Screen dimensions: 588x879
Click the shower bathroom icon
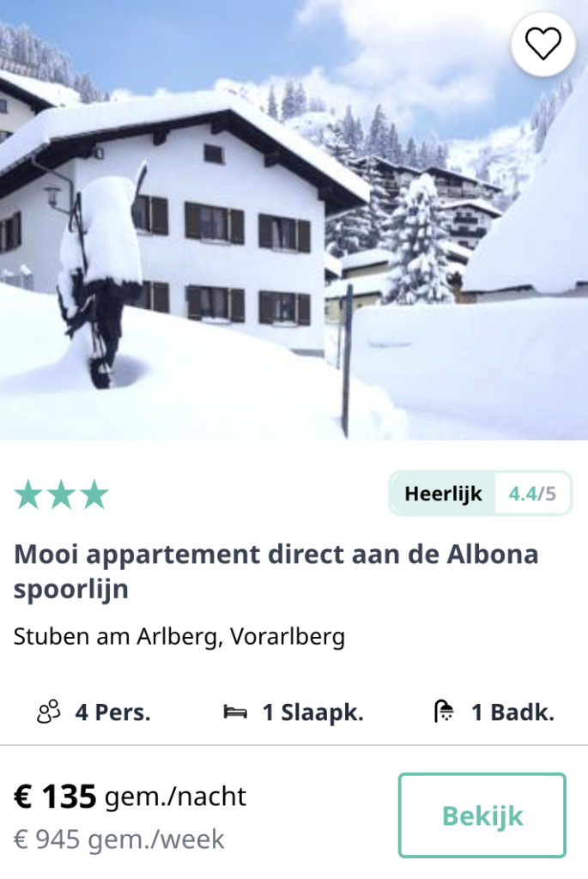click(444, 712)
